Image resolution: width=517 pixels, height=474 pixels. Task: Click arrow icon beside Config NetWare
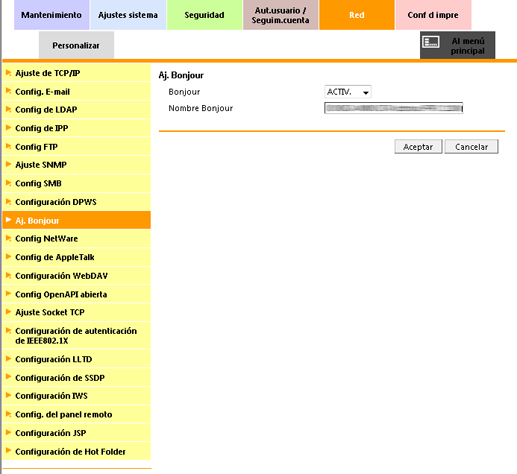(x=9, y=238)
